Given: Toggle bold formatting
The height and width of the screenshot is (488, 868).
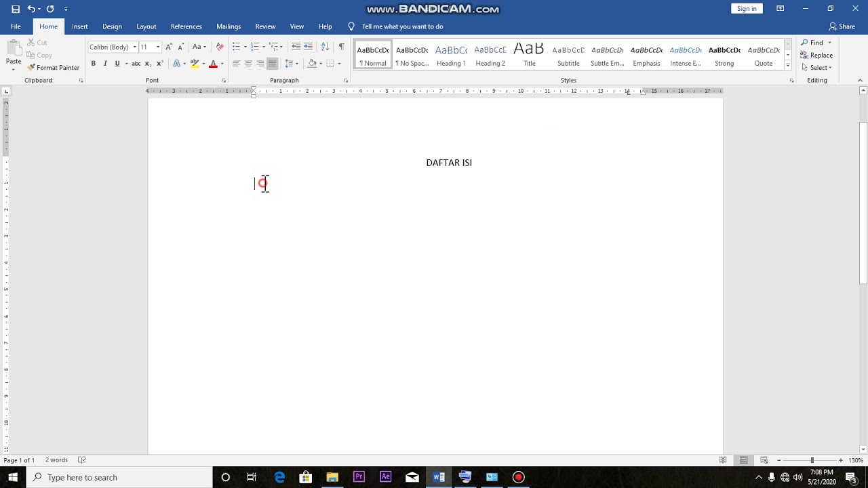Looking at the screenshot, I should click(x=94, y=64).
